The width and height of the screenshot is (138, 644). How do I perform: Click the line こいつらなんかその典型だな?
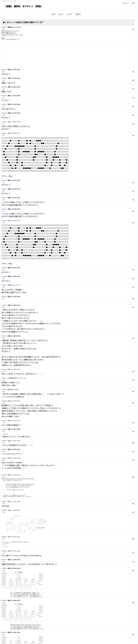tap(13, 397)
